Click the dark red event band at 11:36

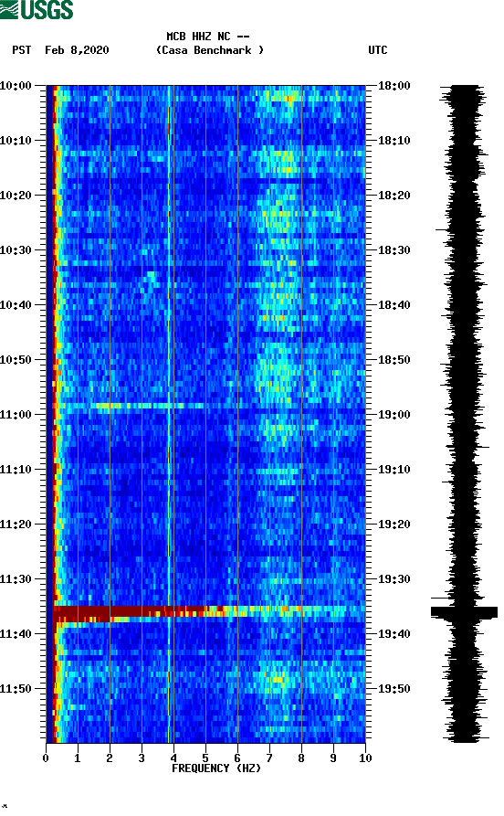coord(128,611)
